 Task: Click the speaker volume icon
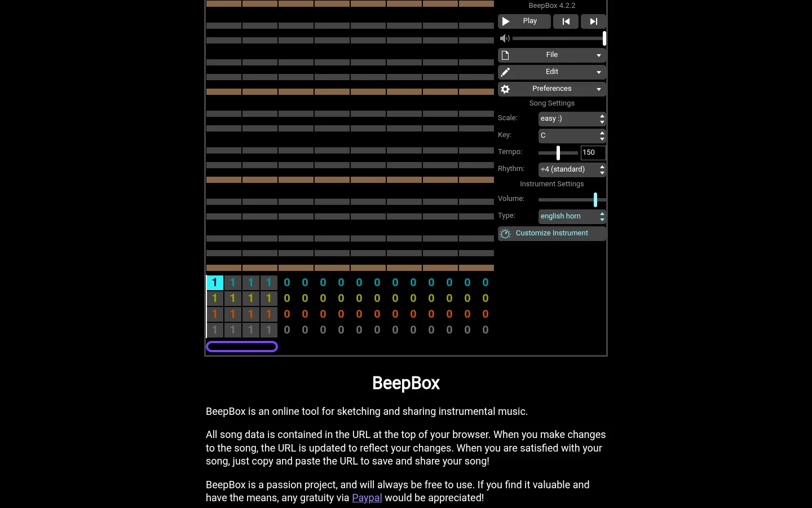(x=505, y=38)
